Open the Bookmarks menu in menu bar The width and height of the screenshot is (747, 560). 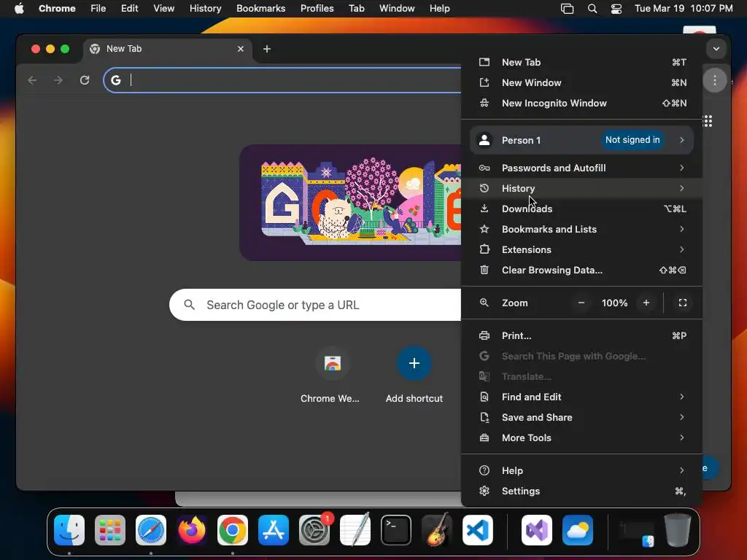[x=260, y=9]
